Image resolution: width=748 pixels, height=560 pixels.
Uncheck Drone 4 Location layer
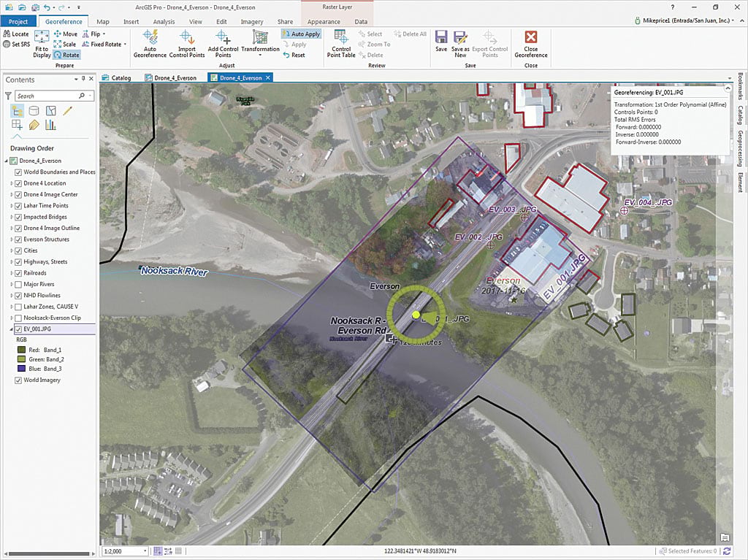18,183
